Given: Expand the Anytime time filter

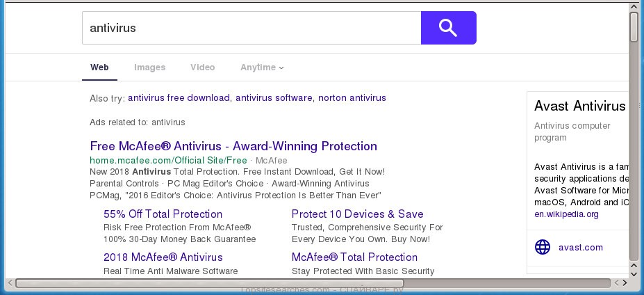Looking at the screenshot, I should pyautogui.click(x=262, y=67).
